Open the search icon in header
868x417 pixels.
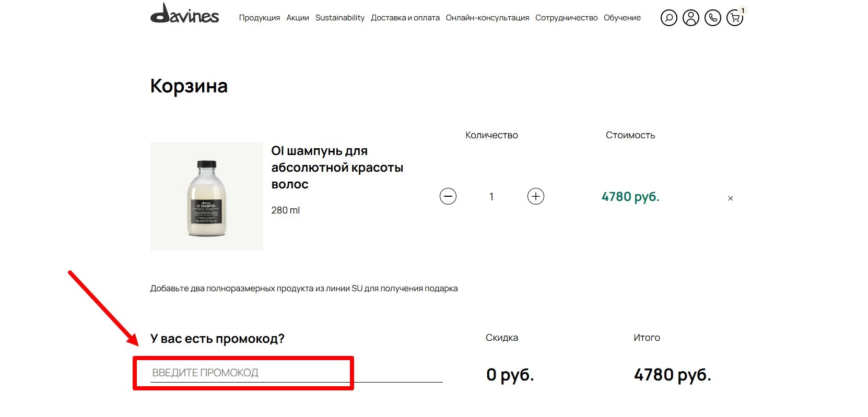[668, 18]
